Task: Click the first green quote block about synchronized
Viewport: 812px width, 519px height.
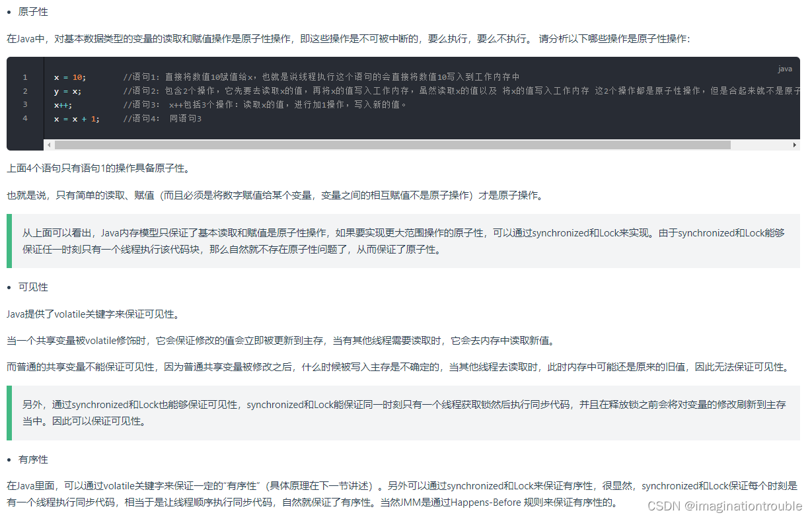Action: (396, 241)
